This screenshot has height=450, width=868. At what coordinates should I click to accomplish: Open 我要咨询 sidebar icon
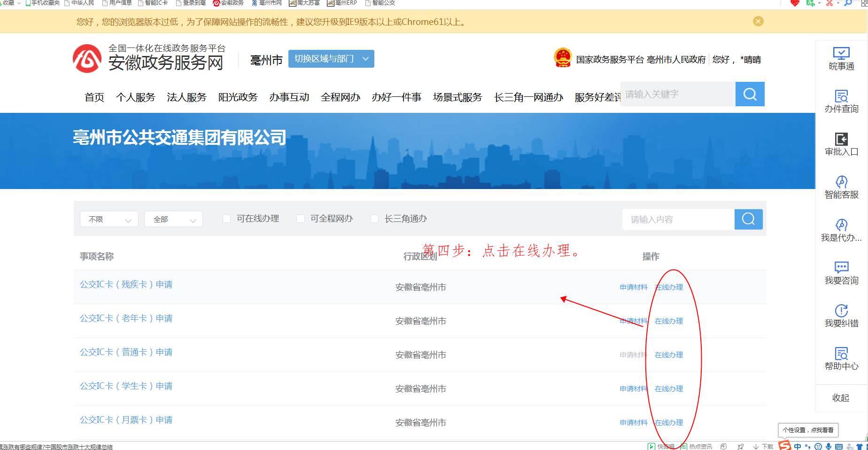click(841, 273)
